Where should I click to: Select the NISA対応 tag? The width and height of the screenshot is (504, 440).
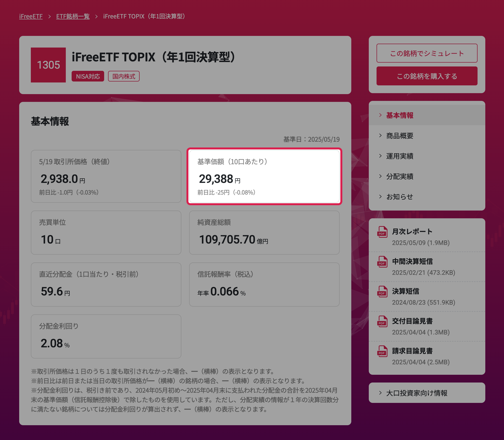(x=88, y=76)
